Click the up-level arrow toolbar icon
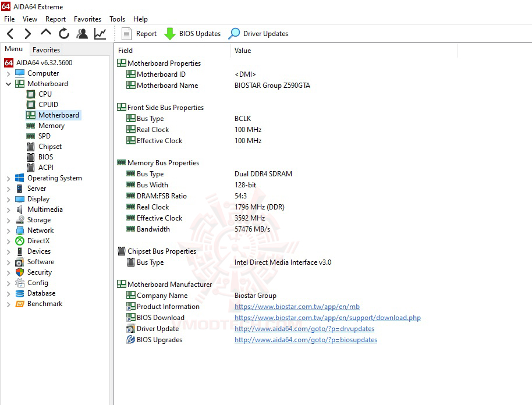Screen dimensions: 532x405 pyautogui.click(x=46, y=33)
